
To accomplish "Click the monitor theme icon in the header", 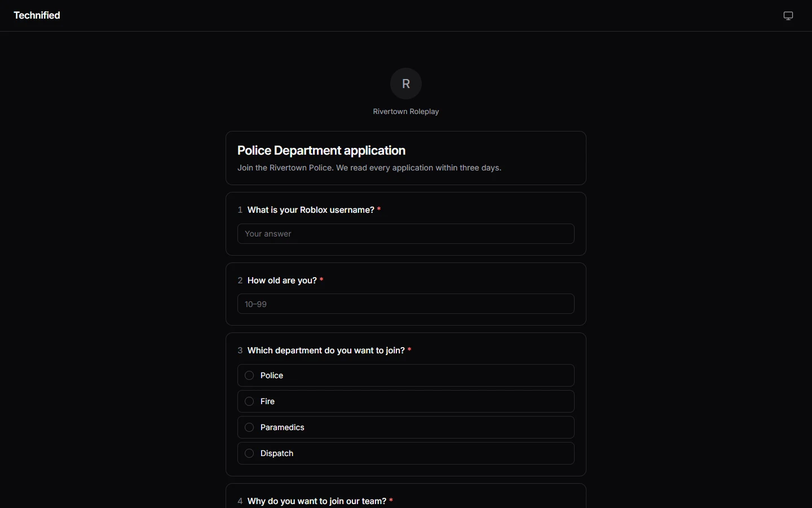I will tap(788, 16).
